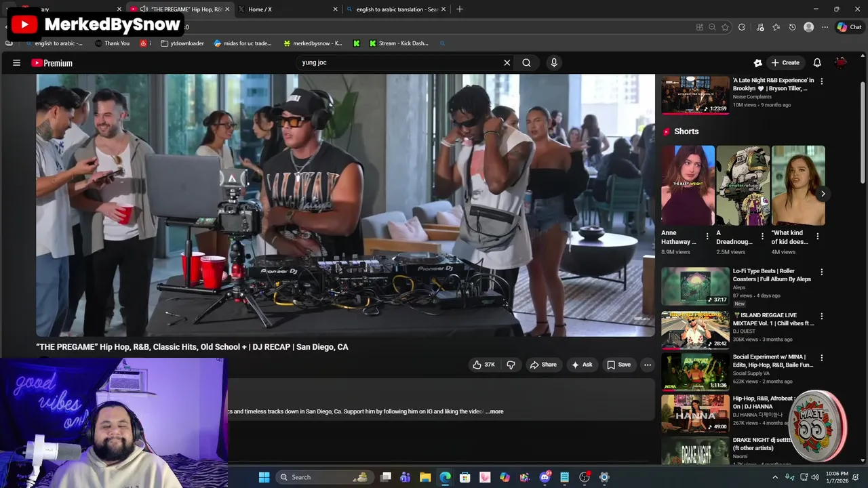This screenshot has height=488, width=868.
Task: Like the video with 37K likes
Action: click(x=484, y=365)
